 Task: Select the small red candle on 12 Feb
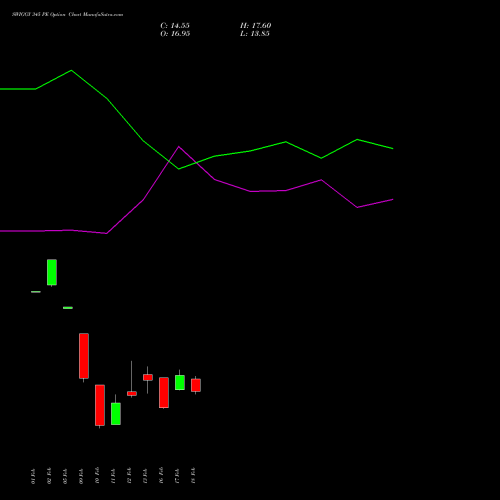pyautogui.click(x=132, y=394)
